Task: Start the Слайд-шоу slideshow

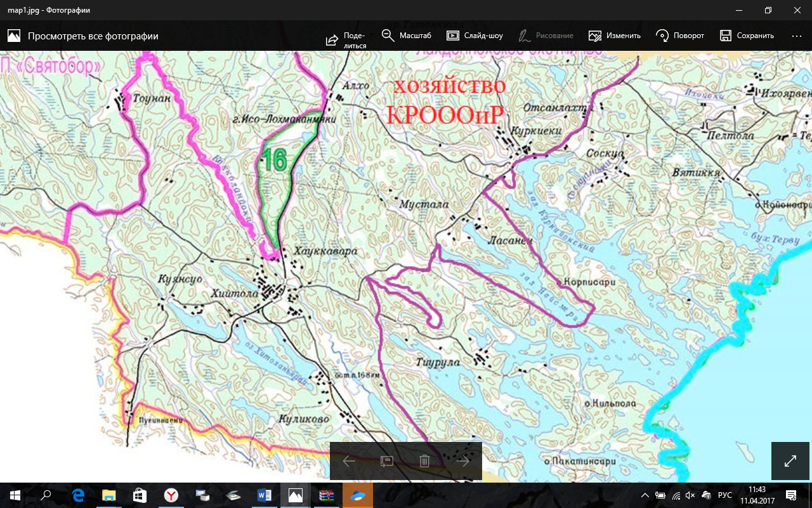Action: 475,36
